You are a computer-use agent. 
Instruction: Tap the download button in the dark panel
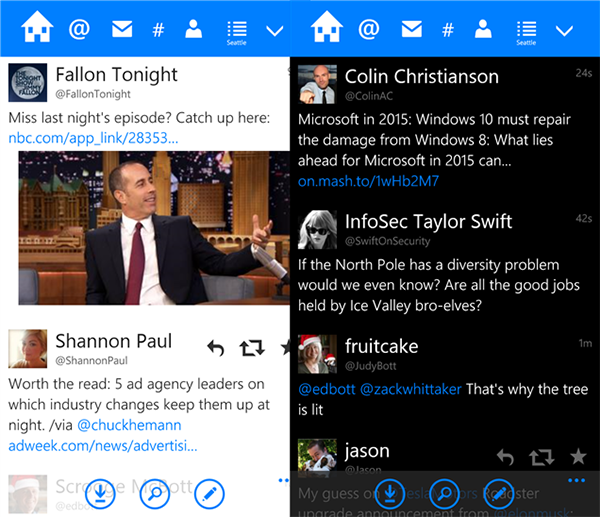(x=390, y=494)
